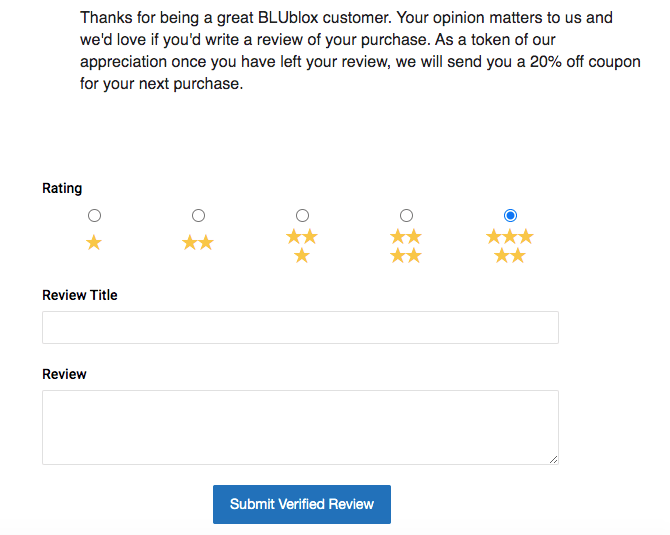Click the four-star icon cluster

(406, 246)
